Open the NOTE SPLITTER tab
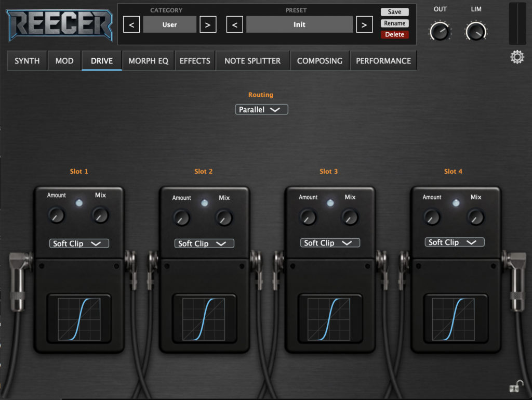This screenshot has width=532, height=400. click(252, 61)
